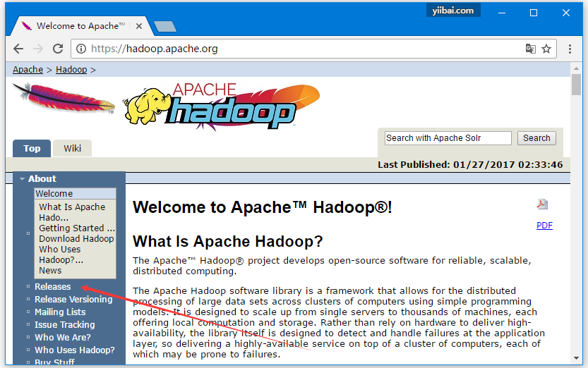Click the Apache breadcrumb link
This screenshot has height=368, width=588.
tap(28, 70)
